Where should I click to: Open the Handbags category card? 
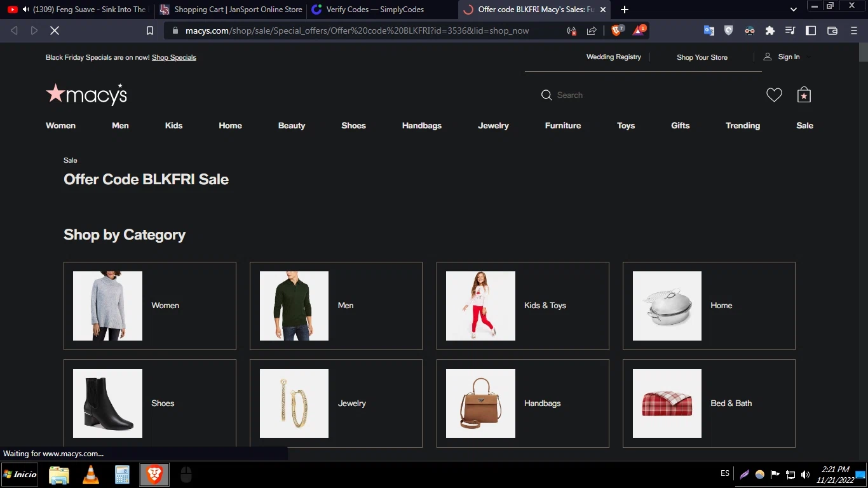[x=522, y=403]
